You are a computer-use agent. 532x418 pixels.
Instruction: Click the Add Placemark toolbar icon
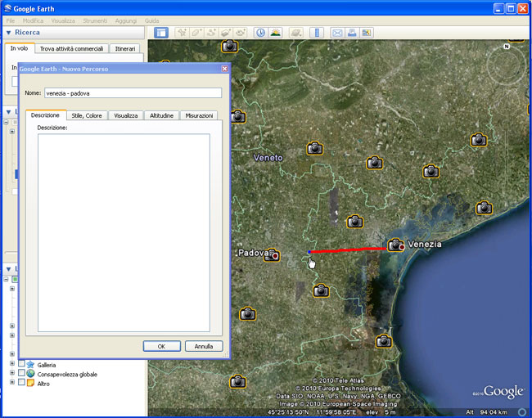click(182, 33)
